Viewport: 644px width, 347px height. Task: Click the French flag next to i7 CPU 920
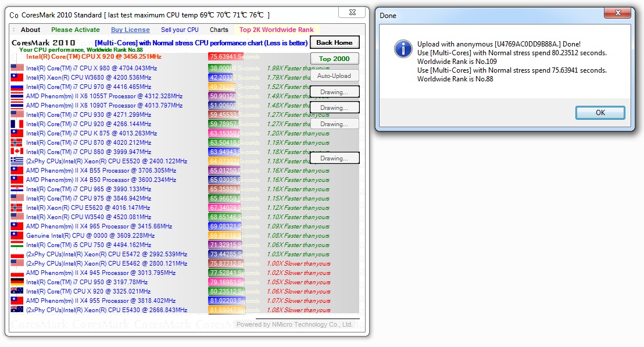(17, 124)
